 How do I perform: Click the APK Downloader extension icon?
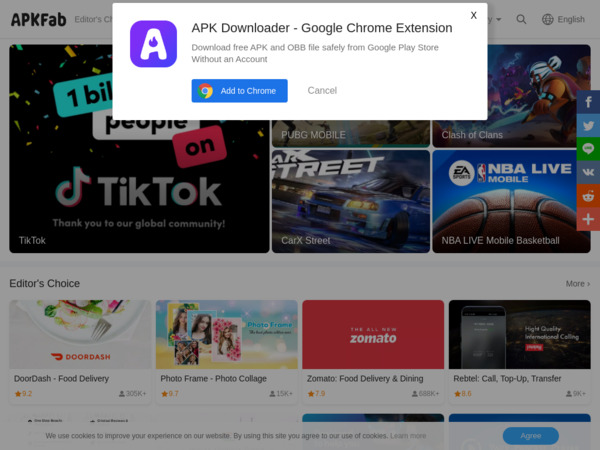(153, 44)
